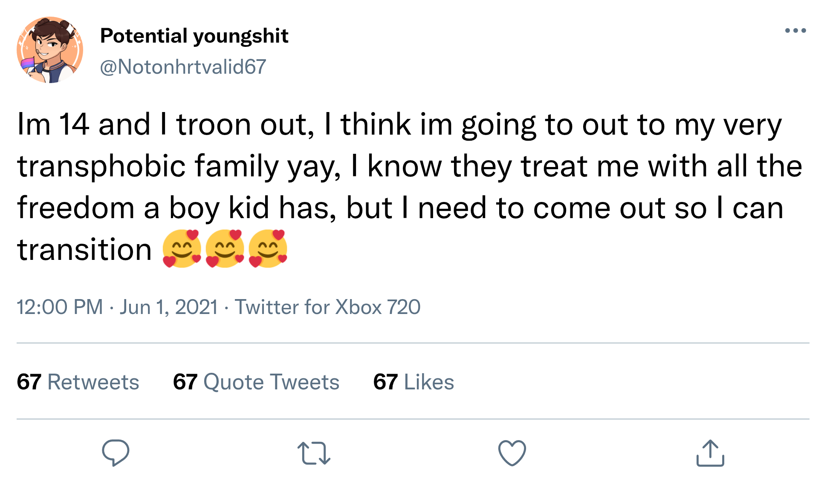Open the share tweet icon
Screen dimensions: 827x504
pos(710,453)
